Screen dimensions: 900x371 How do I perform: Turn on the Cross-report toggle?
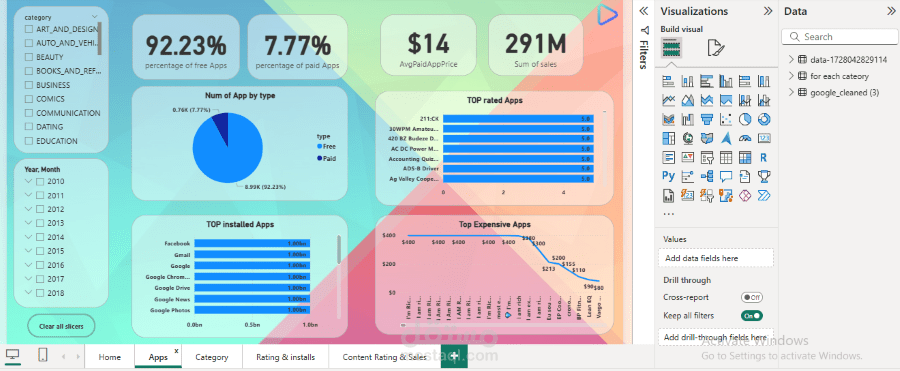coord(751,297)
